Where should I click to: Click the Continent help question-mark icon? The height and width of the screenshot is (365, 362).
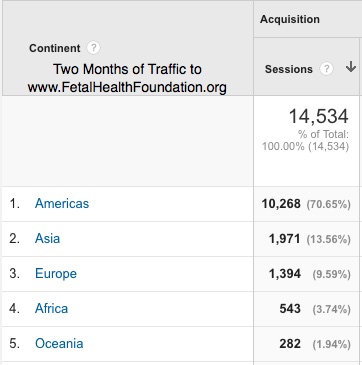coord(93,48)
